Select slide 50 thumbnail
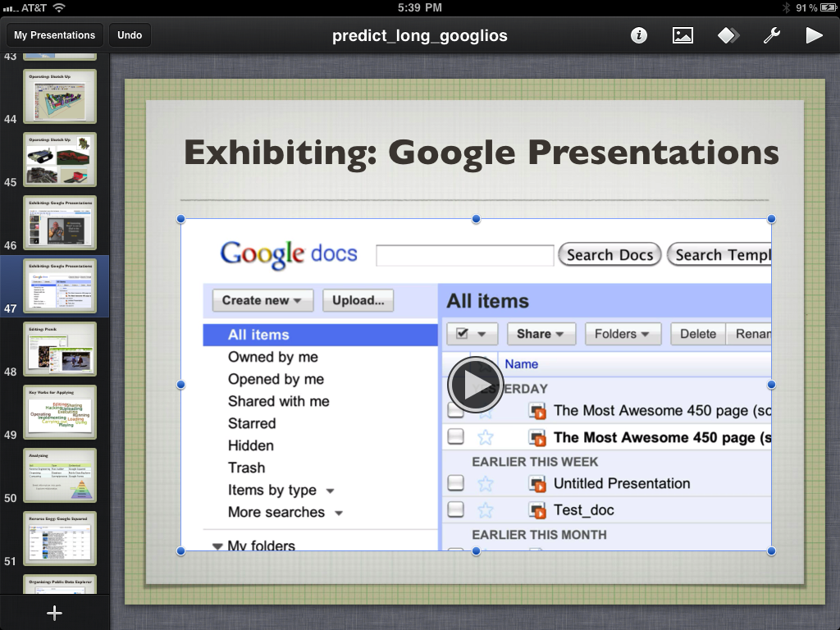Screen dimensions: 840x630 [x=59, y=475]
